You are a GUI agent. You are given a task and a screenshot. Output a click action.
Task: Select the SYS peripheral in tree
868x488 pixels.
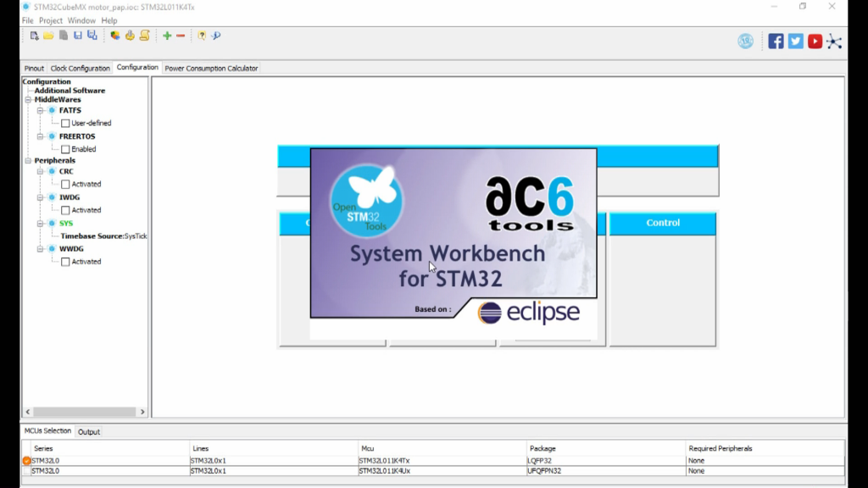coord(66,224)
